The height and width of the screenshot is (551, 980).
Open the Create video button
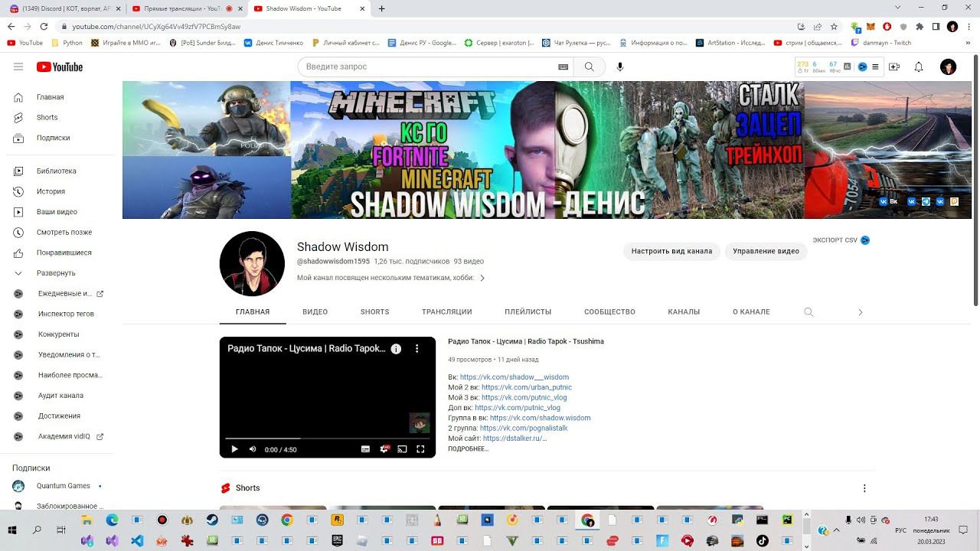893,67
